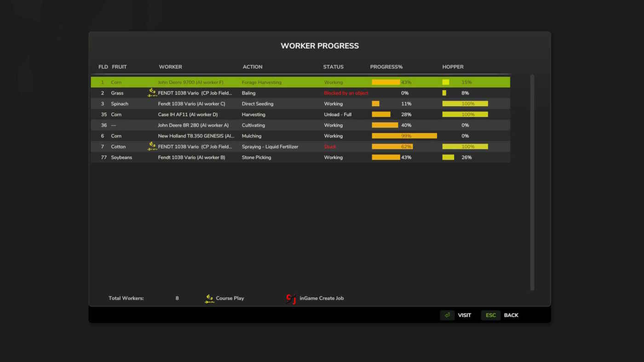Select the New Holland T8.350 Mulching row
Viewport: 644px width, 362px height.
point(300,136)
